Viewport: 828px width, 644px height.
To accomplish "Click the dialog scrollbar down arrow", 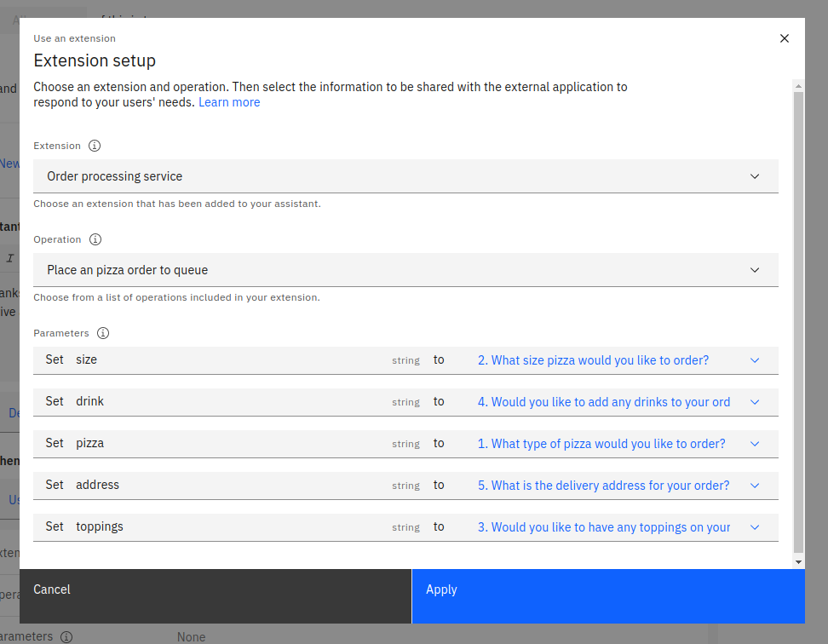I will tap(798, 561).
